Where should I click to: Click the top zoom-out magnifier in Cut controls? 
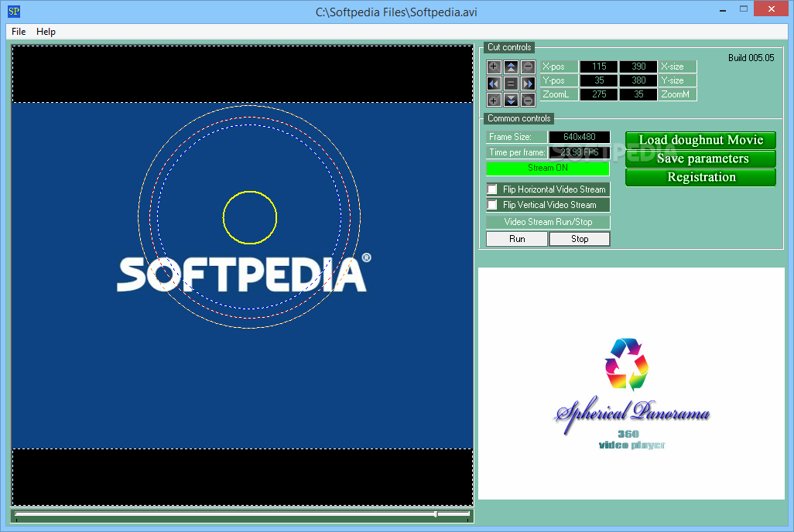tap(528, 66)
